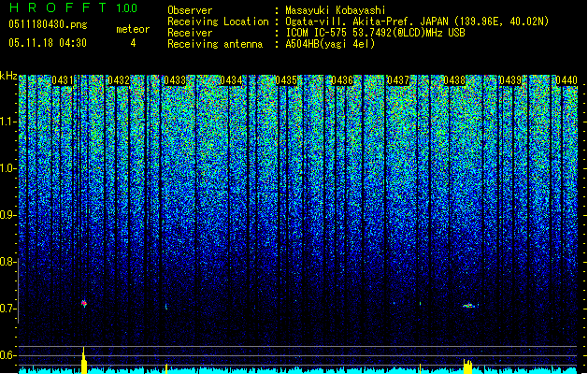Click the 0432 time marker

(119, 80)
